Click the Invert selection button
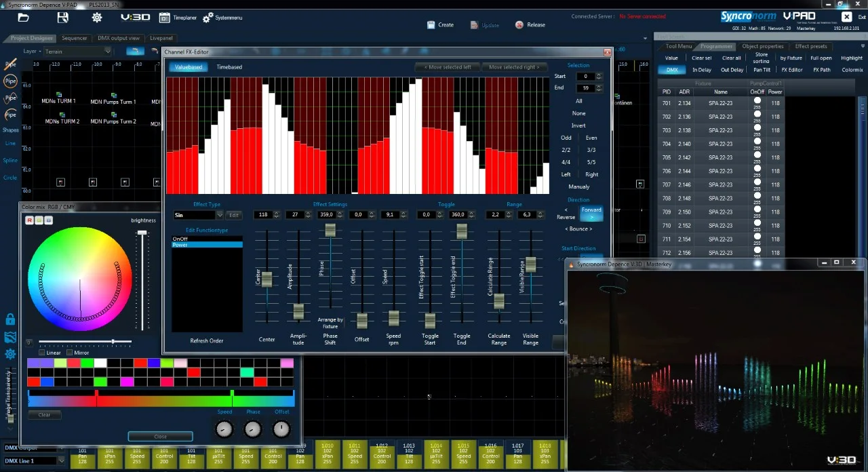The height and width of the screenshot is (472, 868). pyautogui.click(x=578, y=125)
